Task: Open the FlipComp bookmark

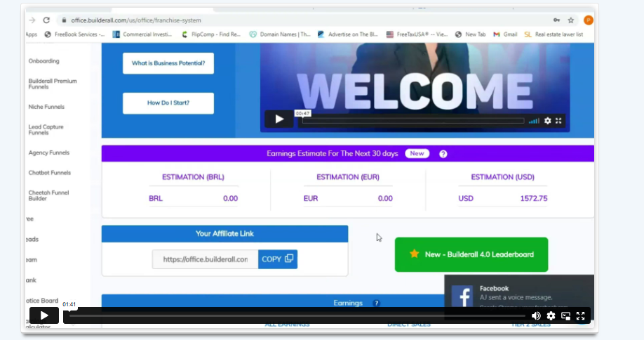Action: point(211,34)
